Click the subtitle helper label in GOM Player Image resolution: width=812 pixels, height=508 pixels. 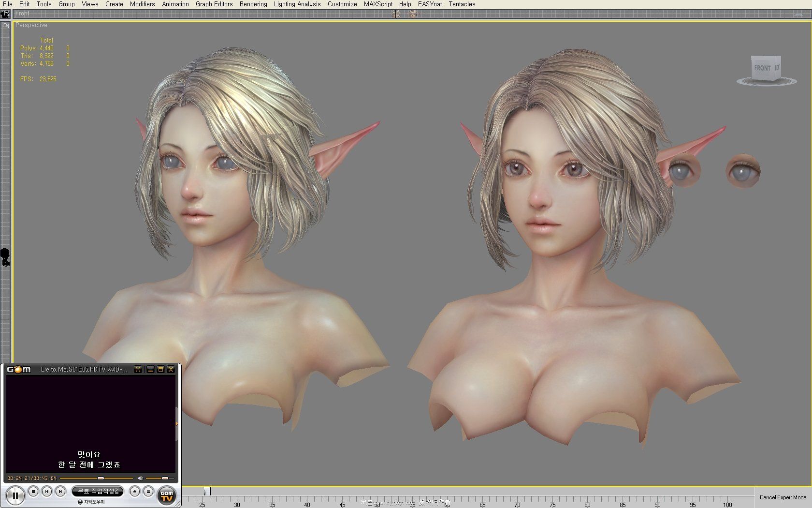[x=91, y=502]
